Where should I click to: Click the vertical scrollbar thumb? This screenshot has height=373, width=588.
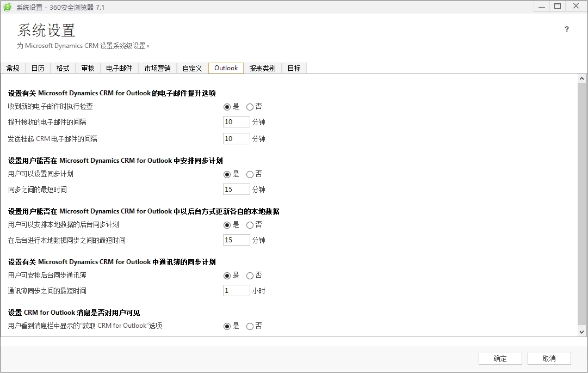click(581, 204)
